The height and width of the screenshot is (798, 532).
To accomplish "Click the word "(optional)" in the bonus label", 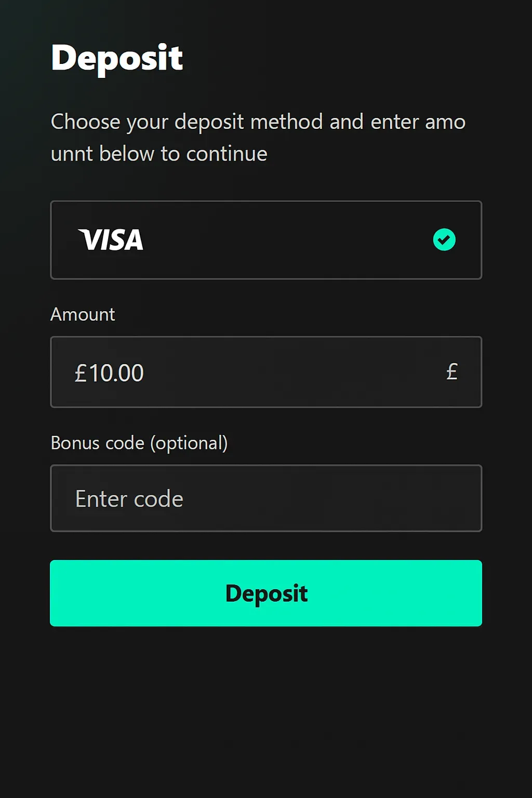I will click(189, 443).
